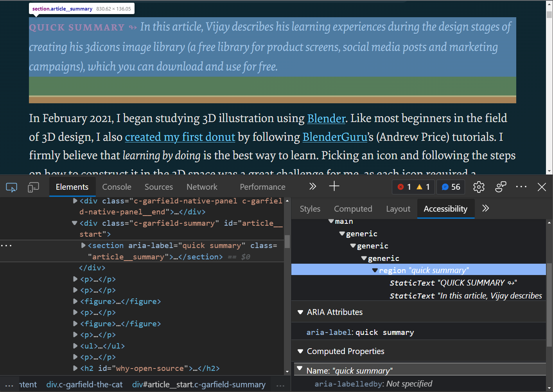
Task: Select the inspect element picker tool
Action: 11,187
